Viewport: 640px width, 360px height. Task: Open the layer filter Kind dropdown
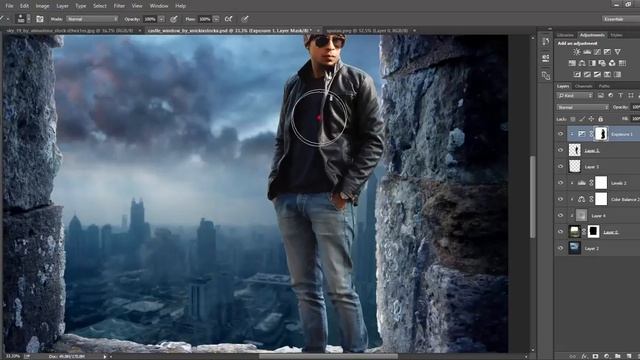click(x=575, y=96)
